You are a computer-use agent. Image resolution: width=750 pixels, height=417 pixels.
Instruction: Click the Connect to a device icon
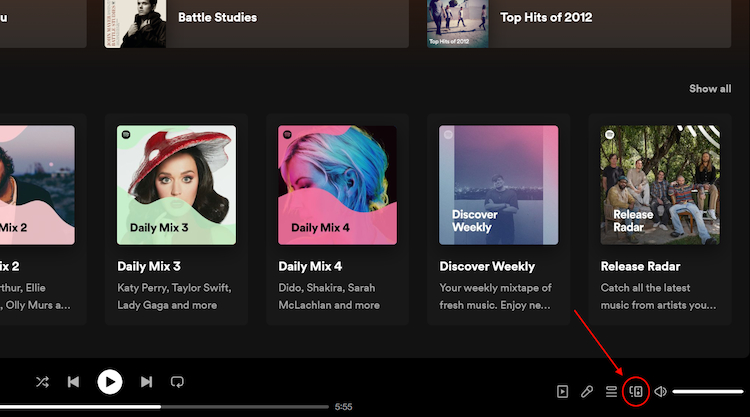pos(635,391)
